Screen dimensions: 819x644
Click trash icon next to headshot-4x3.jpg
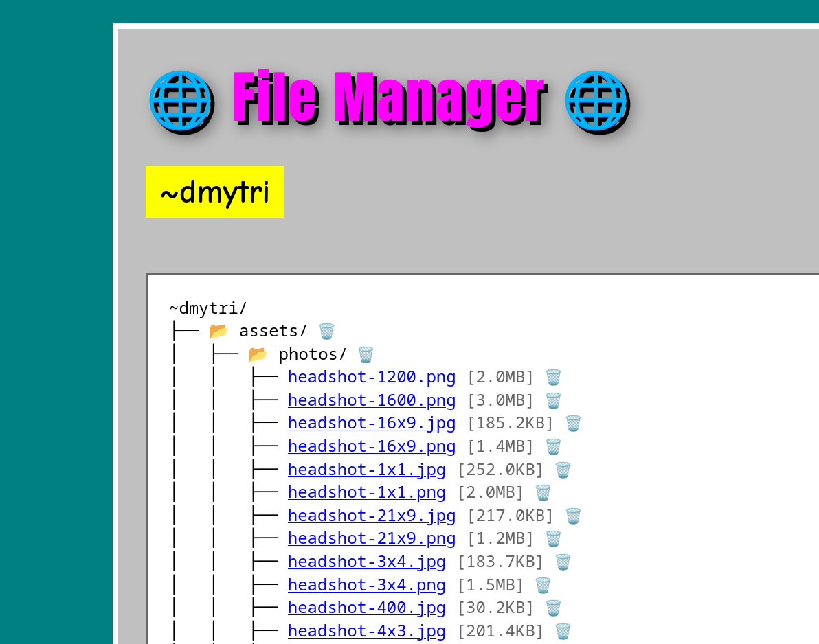pyautogui.click(x=563, y=632)
